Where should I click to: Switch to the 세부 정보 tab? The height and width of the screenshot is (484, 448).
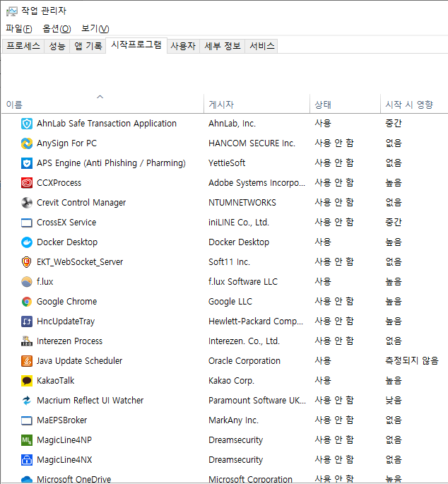pyautogui.click(x=223, y=46)
